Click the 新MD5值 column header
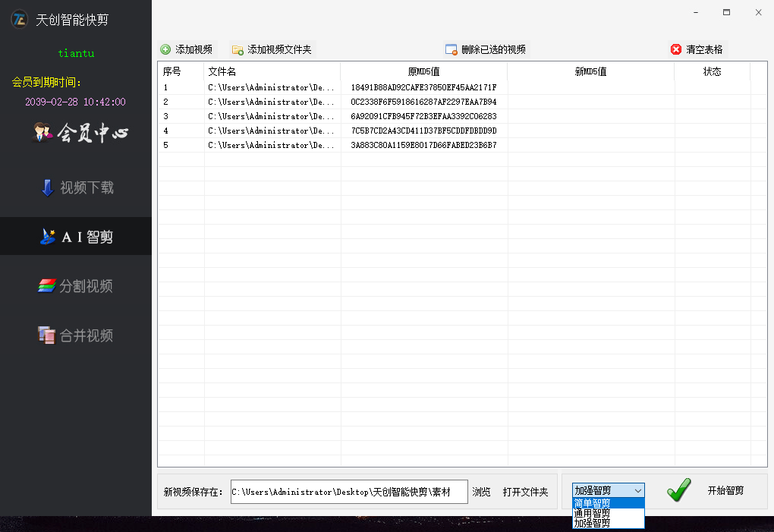The height and width of the screenshot is (532, 774). click(590, 71)
